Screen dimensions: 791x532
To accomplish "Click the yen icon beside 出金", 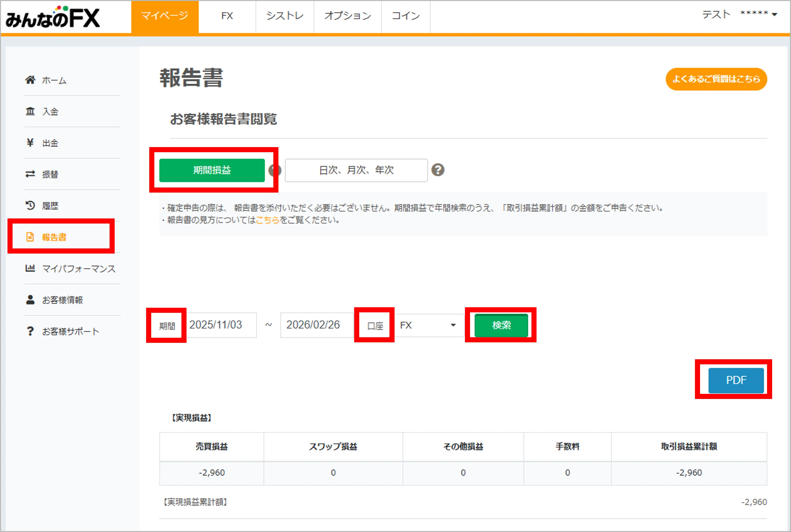I will pos(30,143).
